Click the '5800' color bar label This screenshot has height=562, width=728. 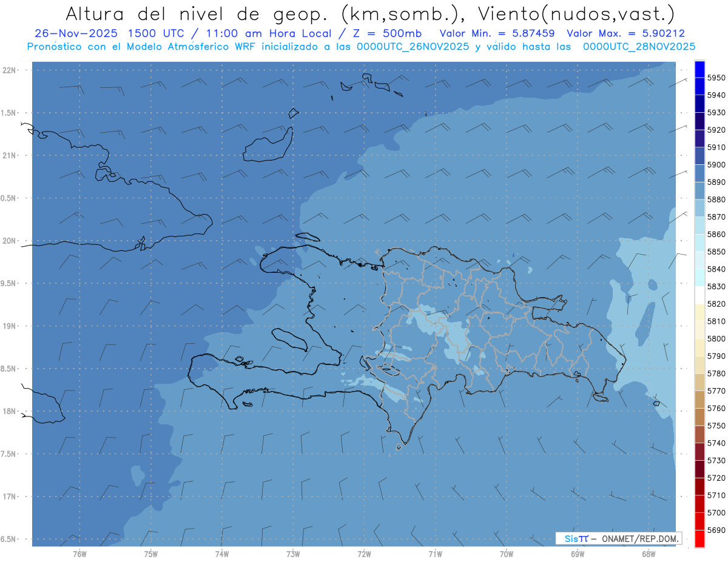point(716,339)
